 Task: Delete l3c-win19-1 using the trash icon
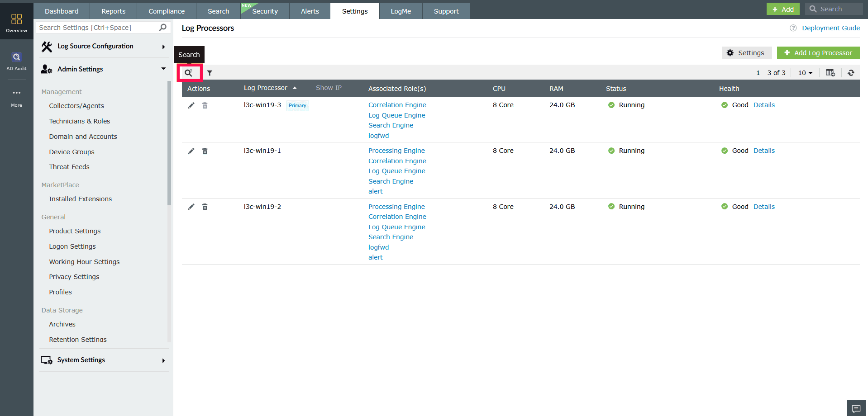(x=205, y=151)
